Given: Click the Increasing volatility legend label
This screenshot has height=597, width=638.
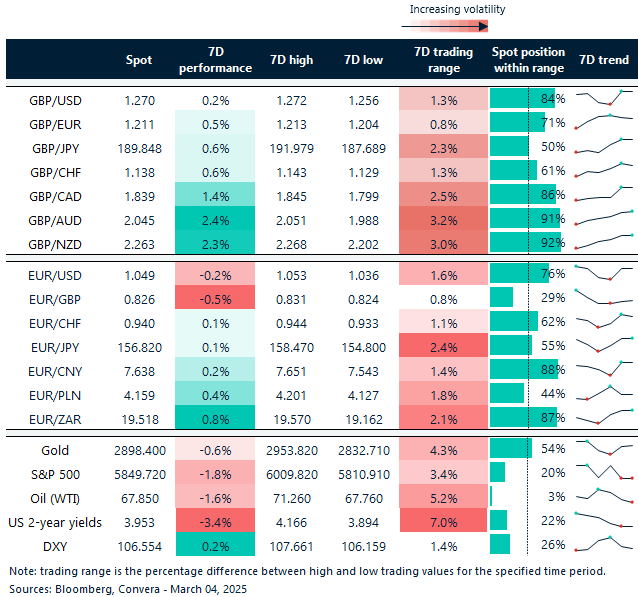Looking at the screenshot, I should click(x=457, y=9).
